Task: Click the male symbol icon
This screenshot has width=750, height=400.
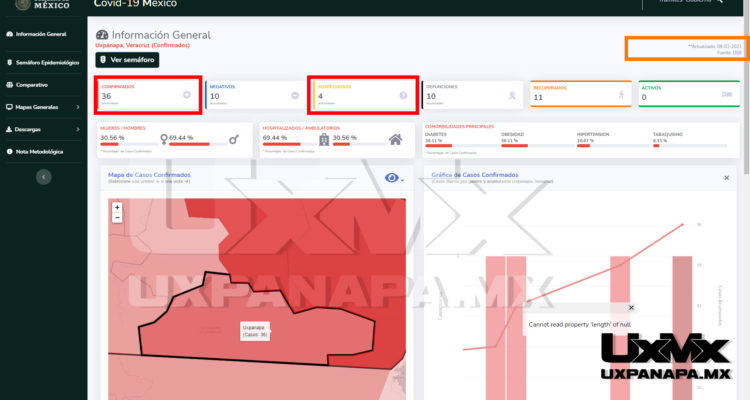Action: pos(233,139)
